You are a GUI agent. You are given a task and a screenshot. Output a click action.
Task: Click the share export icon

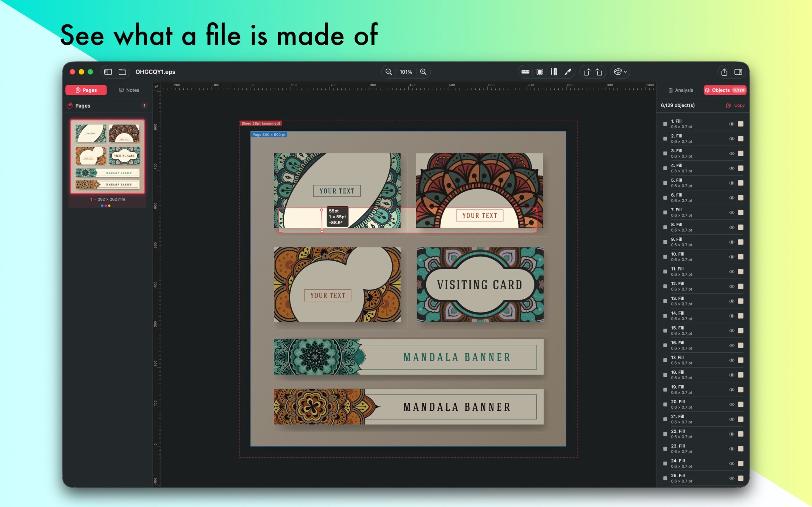click(724, 72)
